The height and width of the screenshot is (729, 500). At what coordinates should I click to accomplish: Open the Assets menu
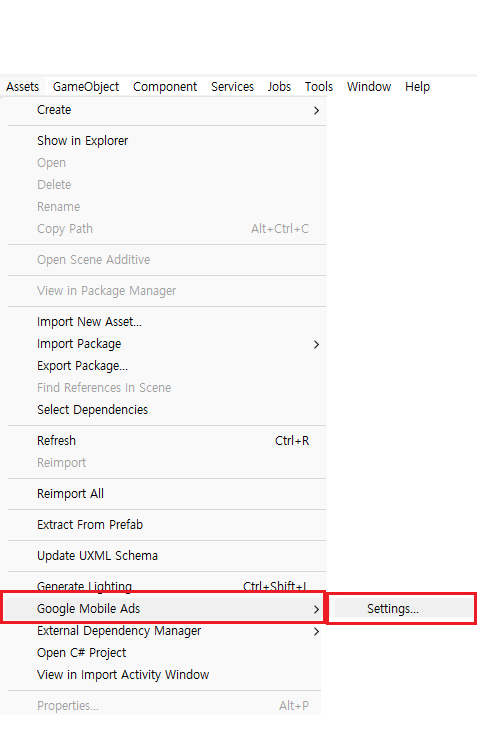point(22,87)
